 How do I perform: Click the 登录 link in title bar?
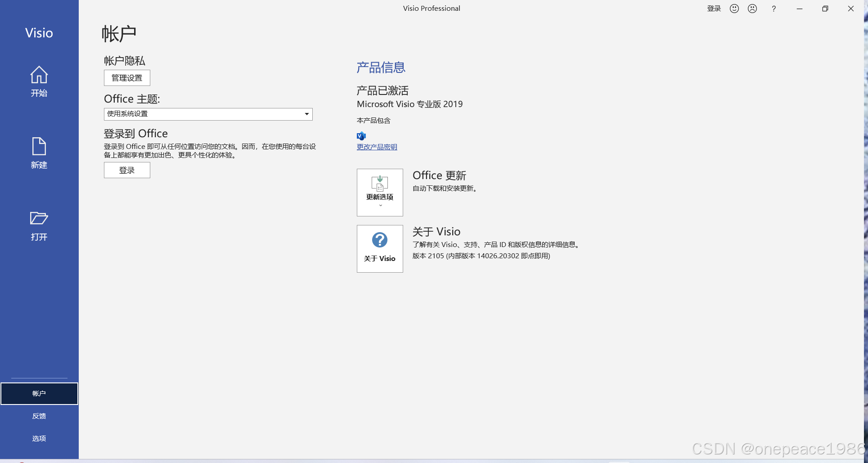(714, 9)
